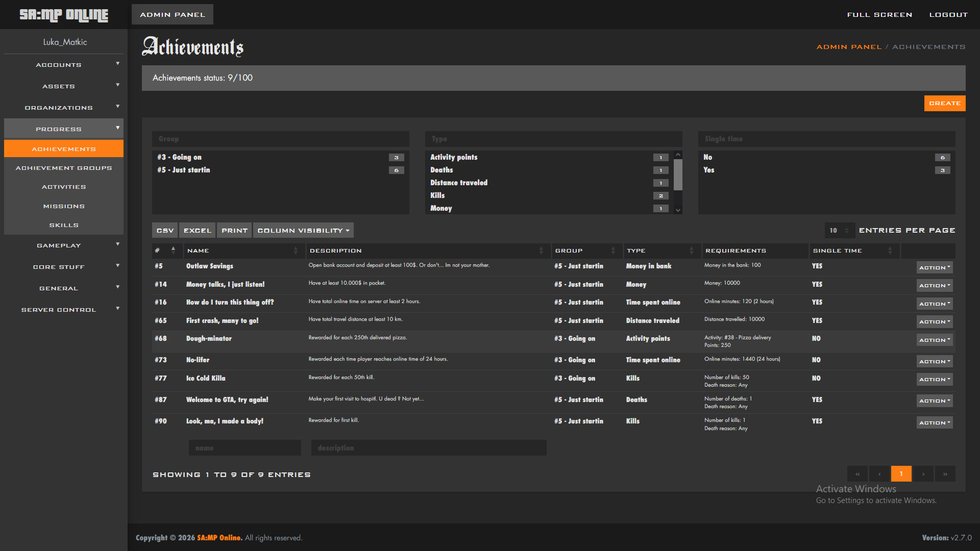This screenshot has height=551, width=980.
Task: Click the name search filter field
Action: coord(244,448)
